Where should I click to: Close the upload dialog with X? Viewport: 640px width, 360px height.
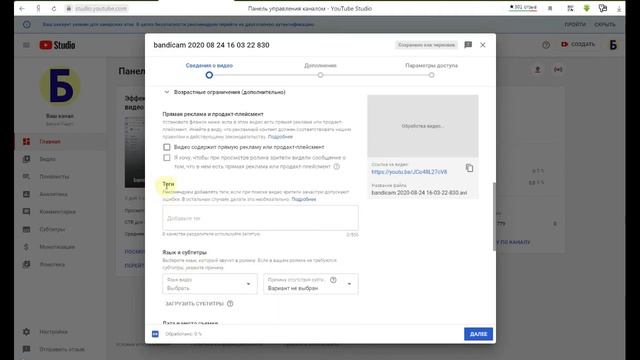pos(483,45)
